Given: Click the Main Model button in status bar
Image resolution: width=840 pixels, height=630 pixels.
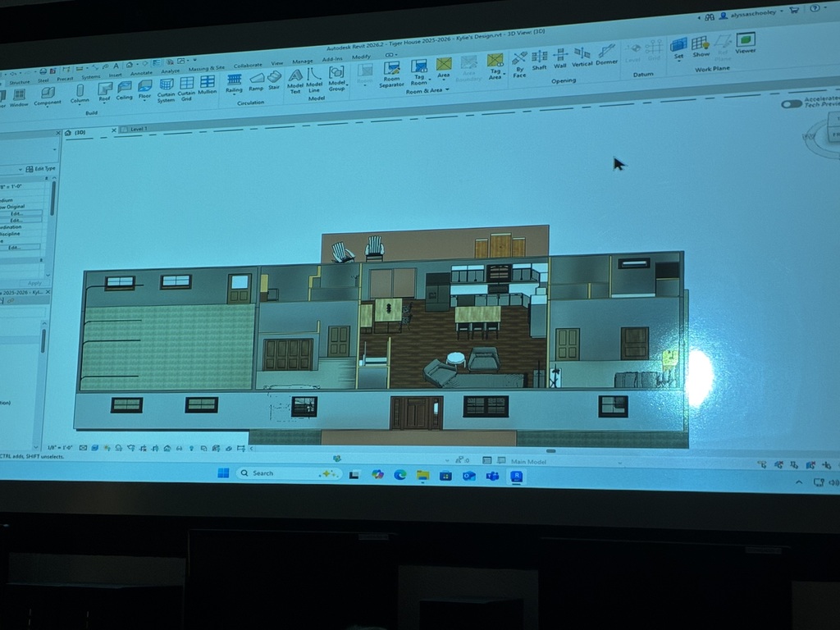Looking at the screenshot, I should [x=529, y=461].
